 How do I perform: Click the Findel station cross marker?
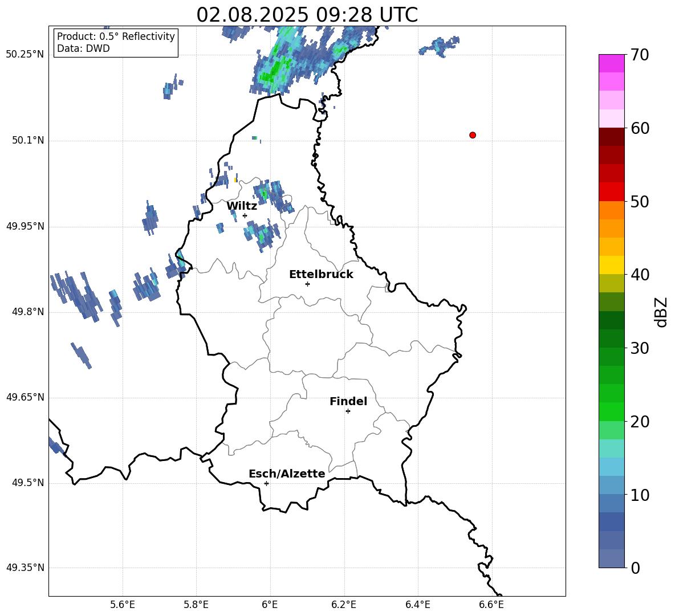pyautogui.click(x=348, y=411)
